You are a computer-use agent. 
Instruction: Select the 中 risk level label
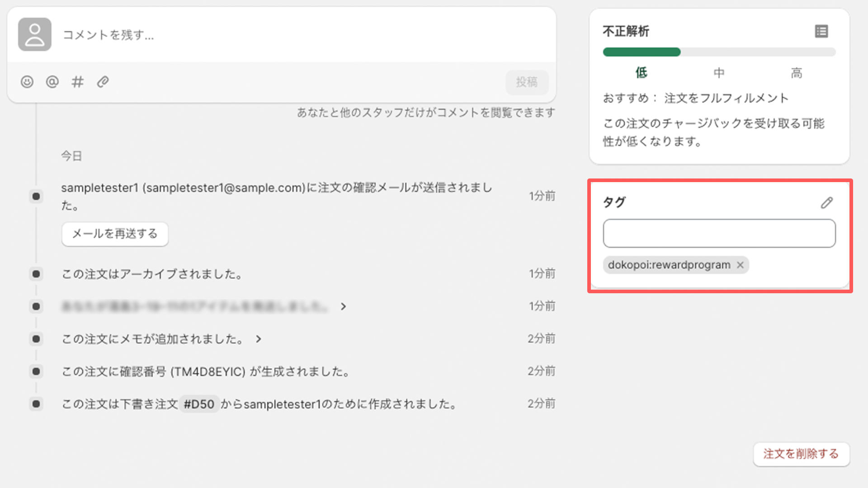point(719,72)
